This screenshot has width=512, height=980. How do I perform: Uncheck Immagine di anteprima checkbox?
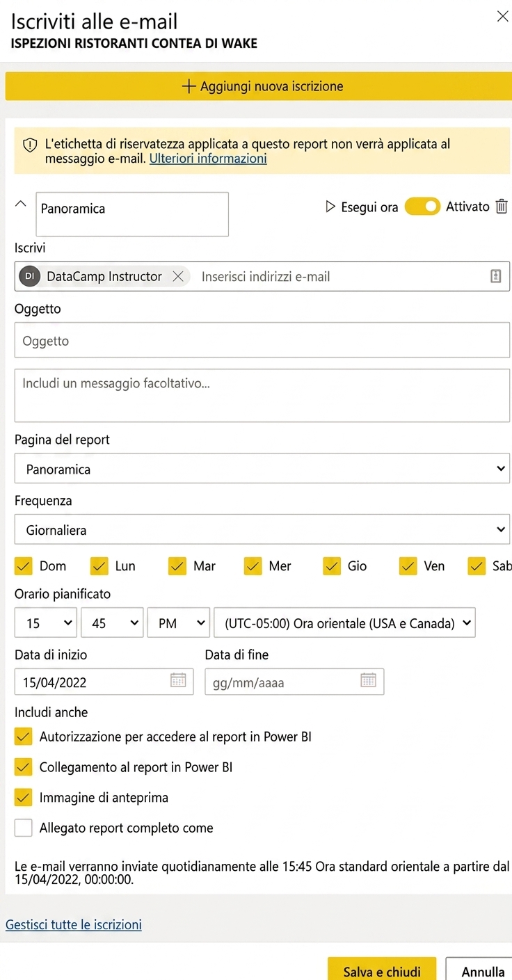(24, 798)
